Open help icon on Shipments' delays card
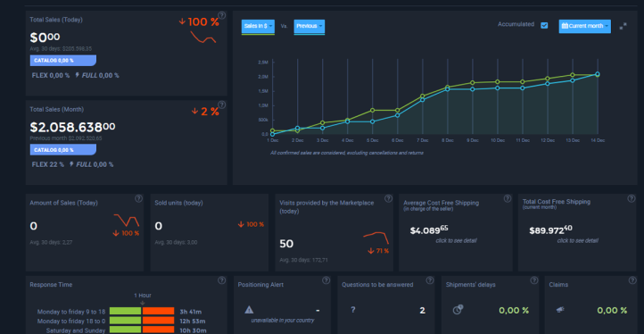This screenshot has height=334, width=644. point(534,280)
